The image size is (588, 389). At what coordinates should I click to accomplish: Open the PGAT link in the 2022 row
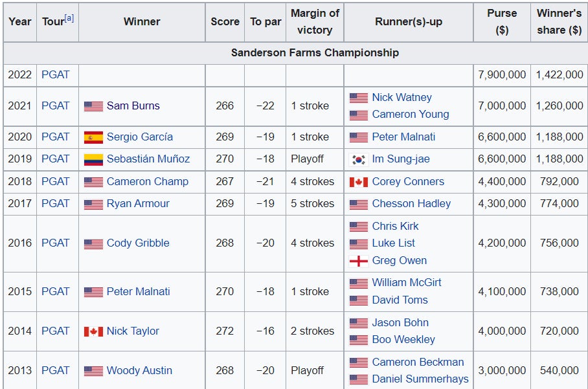point(55,74)
